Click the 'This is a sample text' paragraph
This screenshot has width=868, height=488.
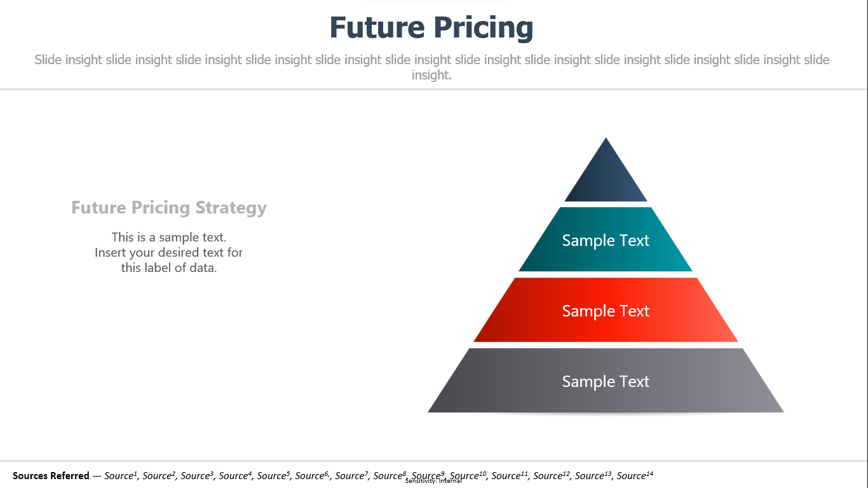pyautogui.click(x=169, y=252)
